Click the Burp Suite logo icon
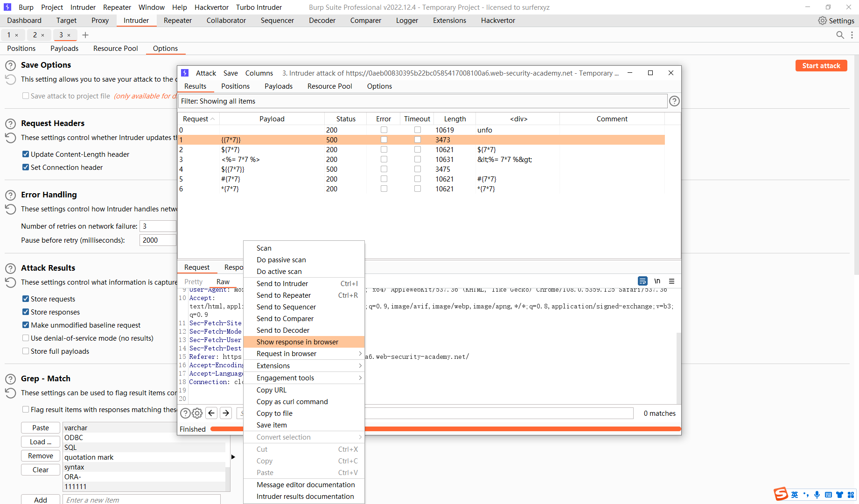This screenshot has height=504, width=859. tap(7, 7)
